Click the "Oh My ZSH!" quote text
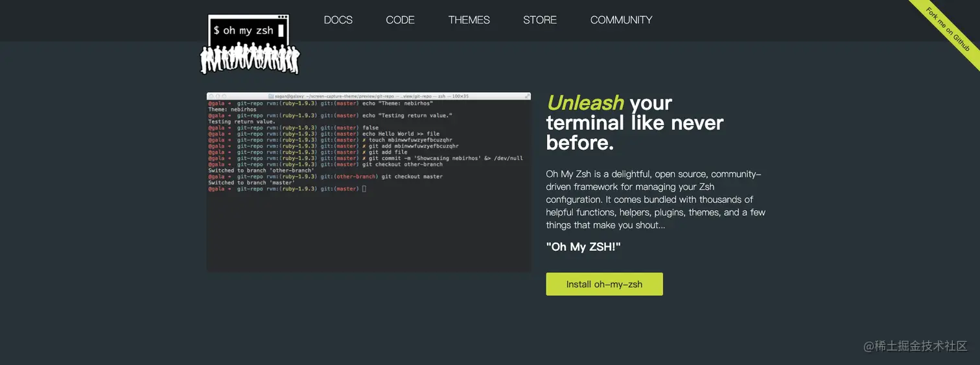The height and width of the screenshot is (365, 980). click(x=583, y=247)
